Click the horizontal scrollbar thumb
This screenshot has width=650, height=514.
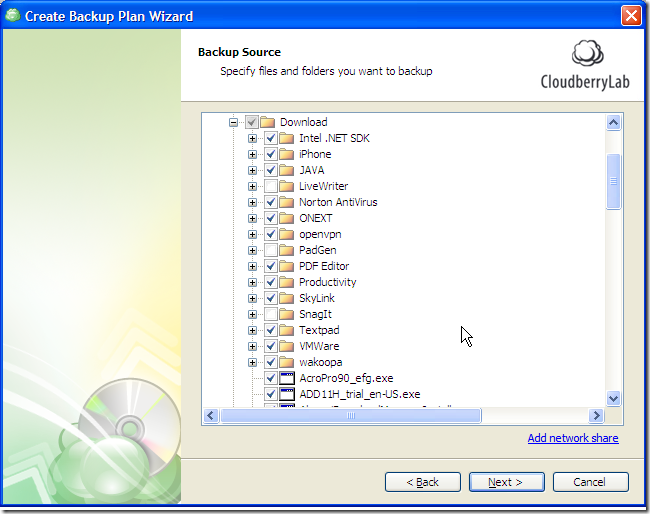[x=351, y=415]
